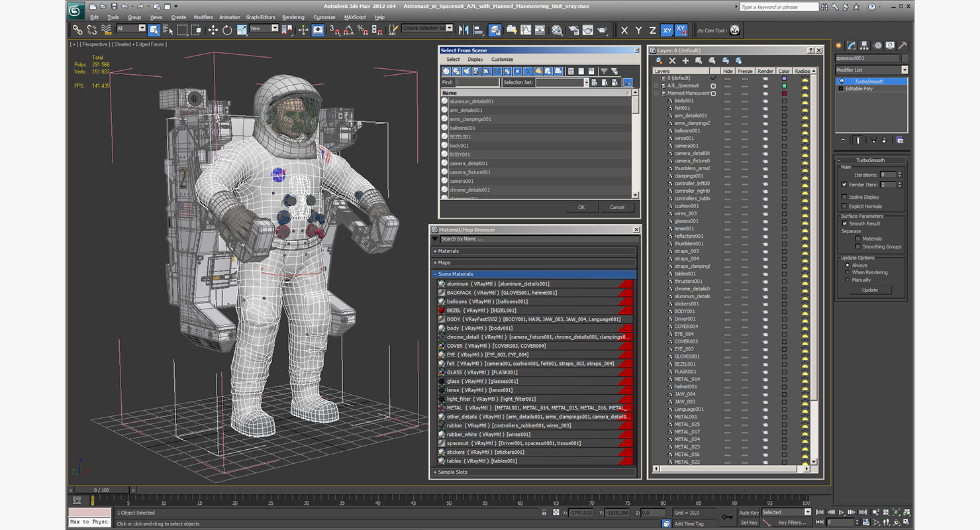Open the Select by Name tool
Image resolution: width=980 pixels, height=530 pixels.
[167, 30]
